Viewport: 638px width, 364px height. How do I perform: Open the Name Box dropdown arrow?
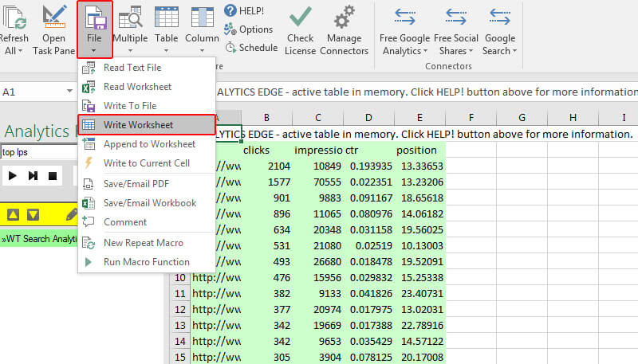(x=69, y=92)
